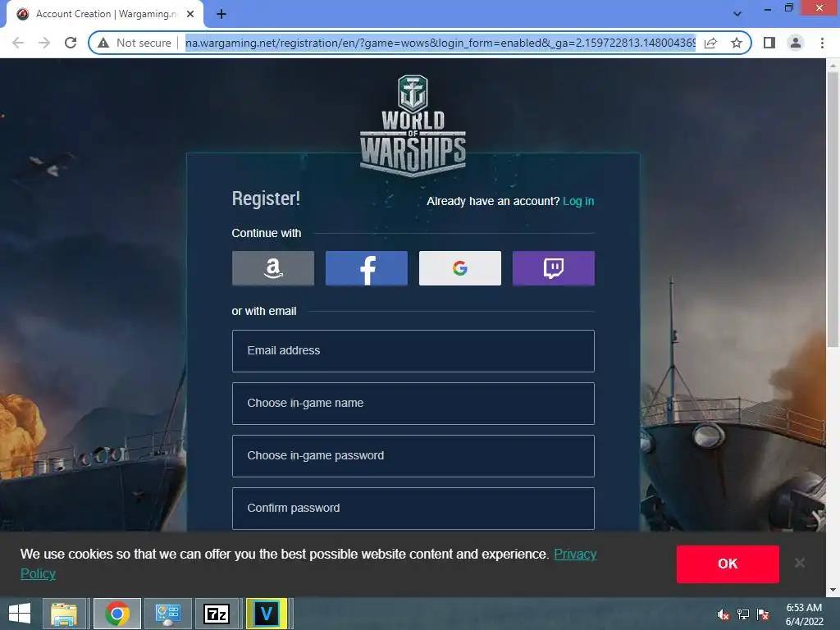Screen dimensions: 840x630
Task: Click the scrollbar down arrow
Action: (833, 591)
